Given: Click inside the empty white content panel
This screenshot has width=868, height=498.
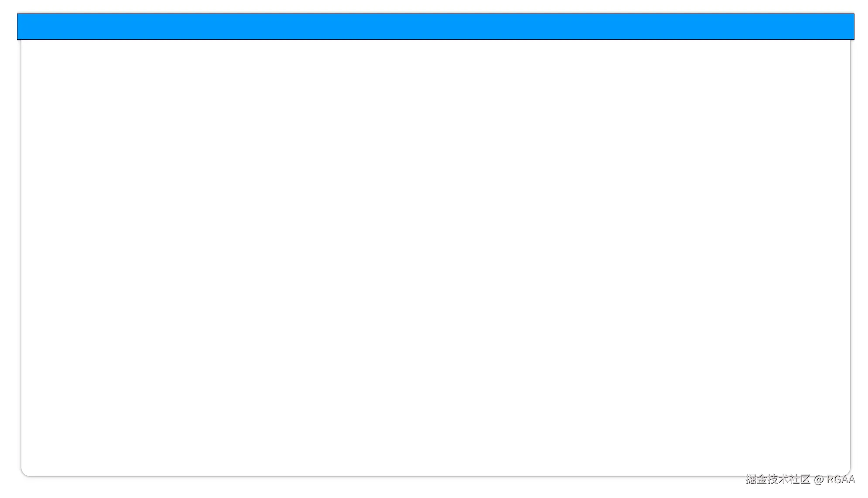Looking at the screenshot, I should 435,258.
